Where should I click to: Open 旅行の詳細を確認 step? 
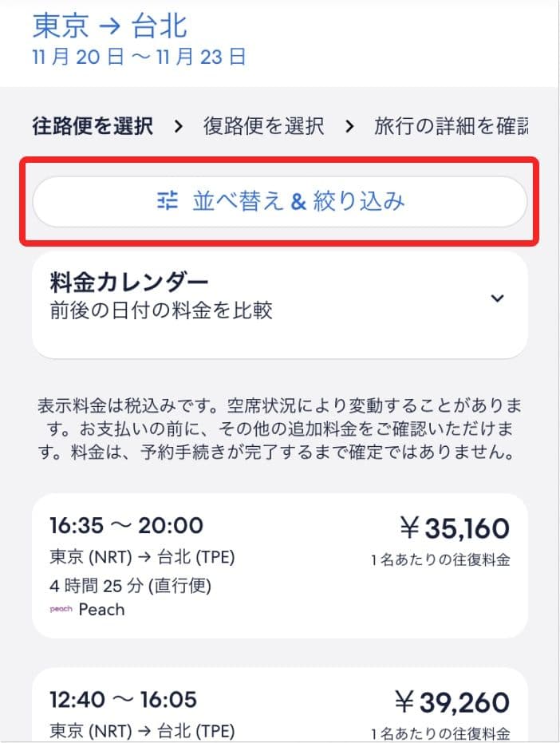click(x=451, y=126)
